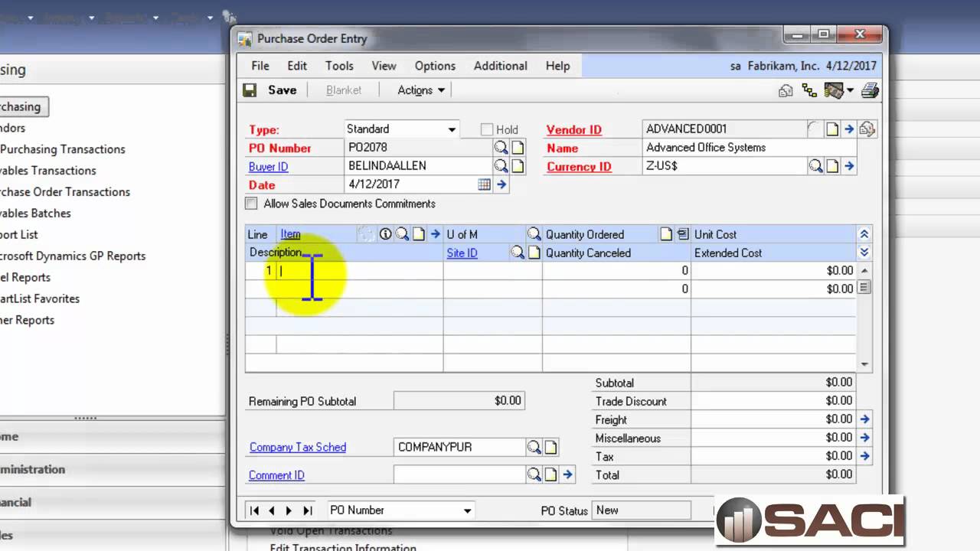
Task: Open the Site ID lookup magnifier
Action: coord(518,253)
